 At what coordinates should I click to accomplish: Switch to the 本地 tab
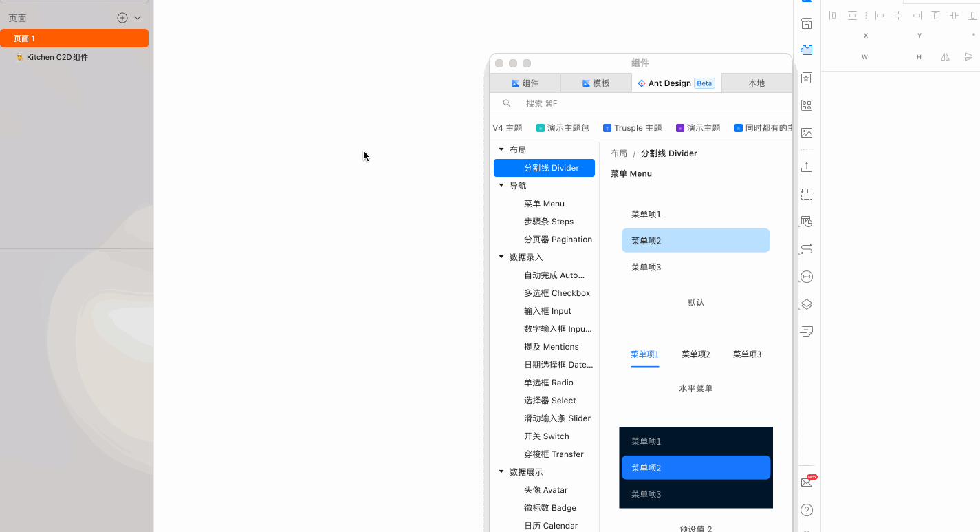click(x=756, y=83)
